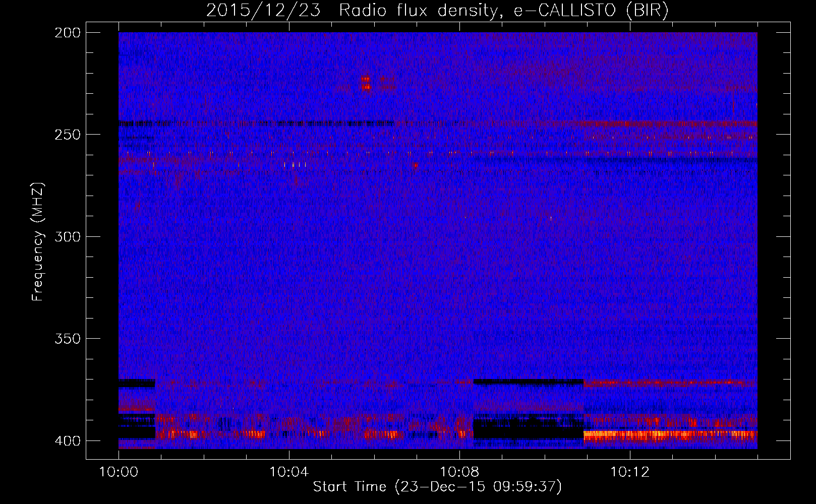
Task: Click the '300' frequency tick label
Action: [68, 236]
